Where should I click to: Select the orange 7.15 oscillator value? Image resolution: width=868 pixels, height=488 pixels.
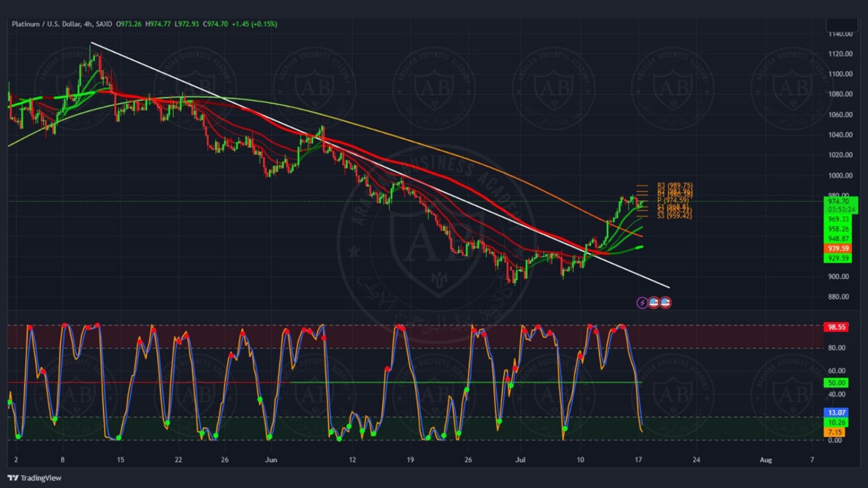pyautogui.click(x=834, y=432)
